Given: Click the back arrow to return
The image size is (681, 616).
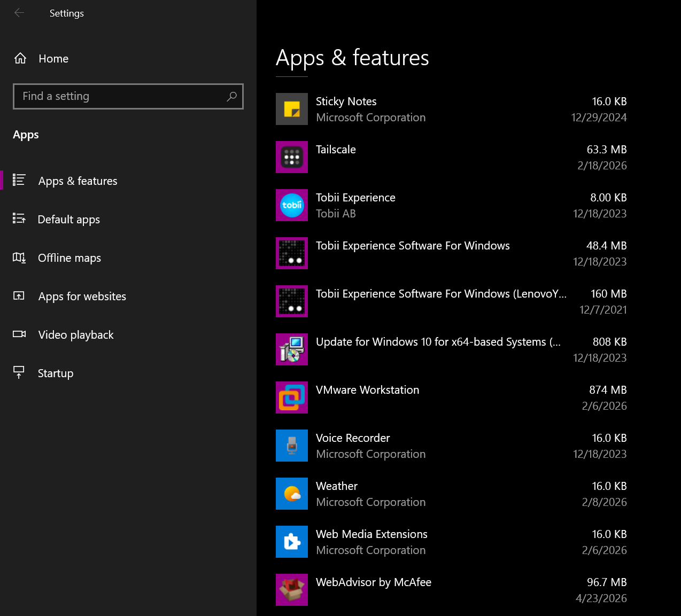Looking at the screenshot, I should [19, 13].
